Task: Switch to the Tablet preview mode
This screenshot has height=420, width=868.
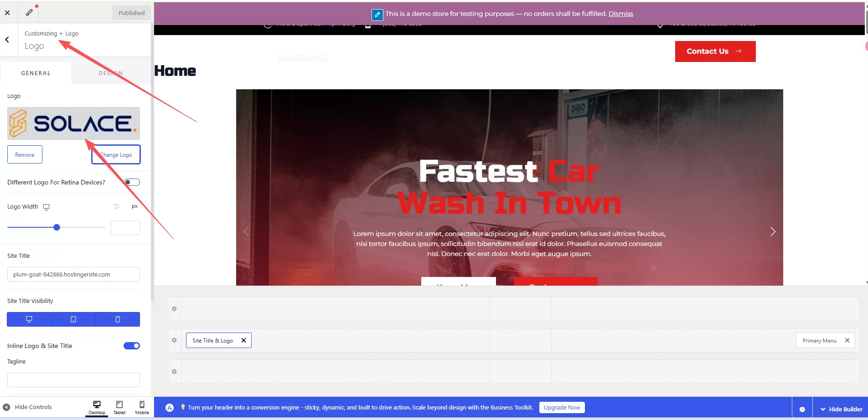Action: [x=119, y=407]
